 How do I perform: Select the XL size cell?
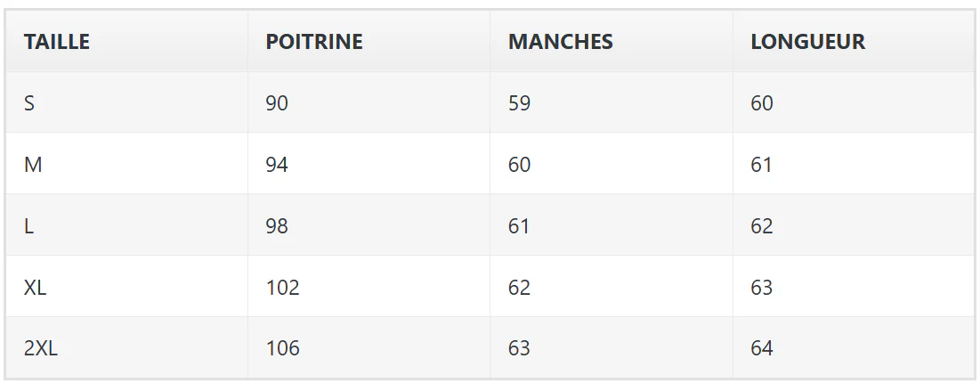coord(127,287)
